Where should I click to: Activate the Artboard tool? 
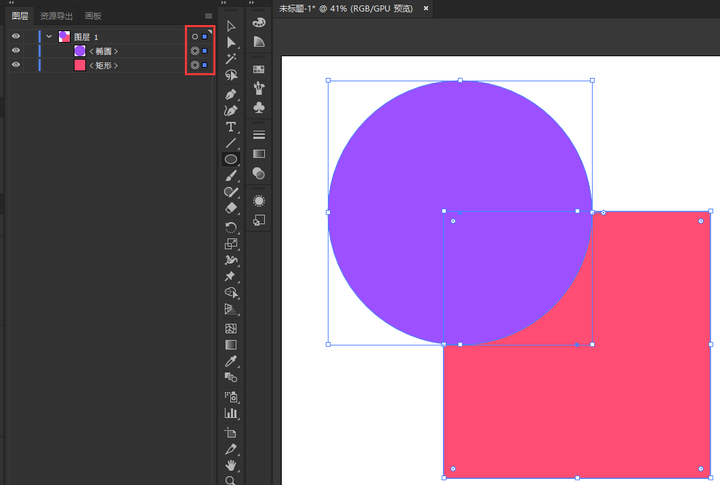pyautogui.click(x=231, y=433)
